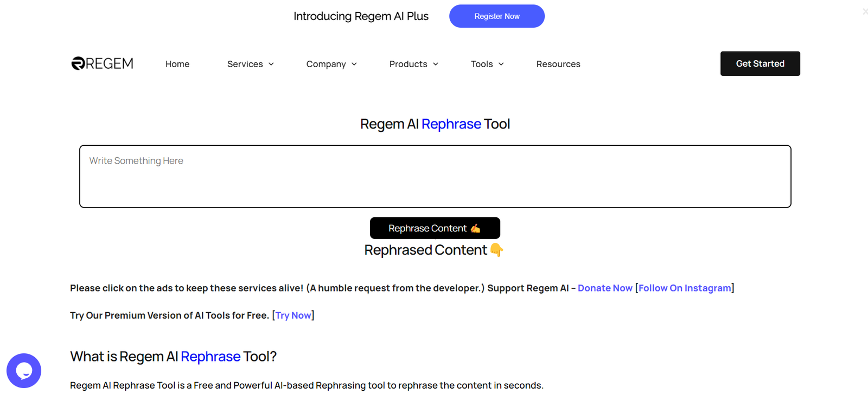Viewport: 868px width, 394px height.
Task: Close the Regem AI Plus banner
Action: click(864, 11)
